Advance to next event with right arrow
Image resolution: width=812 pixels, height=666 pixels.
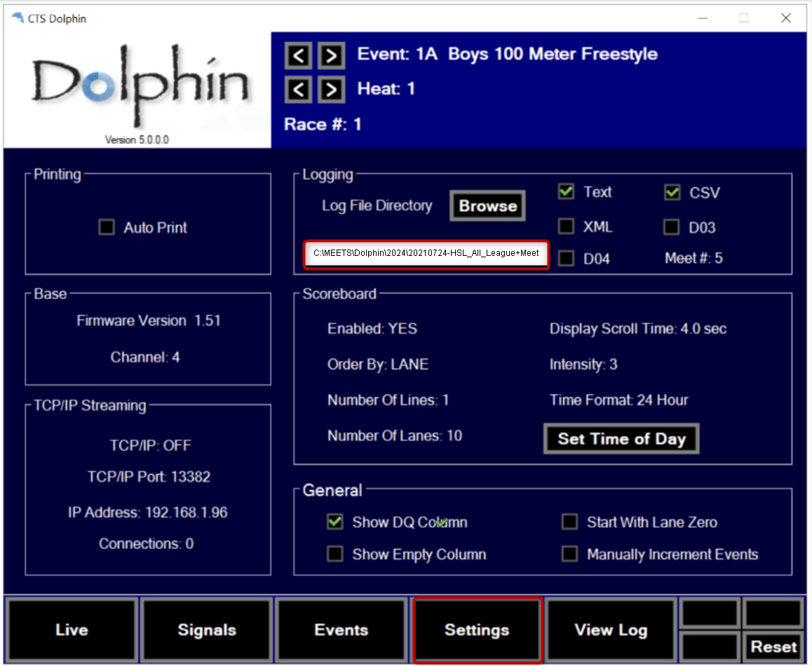[x=332, y=55]
